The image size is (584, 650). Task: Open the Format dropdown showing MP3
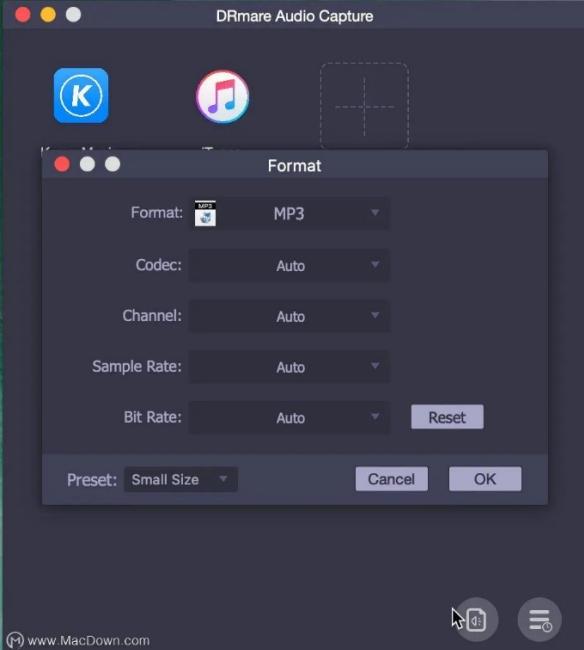(x=289, y=213)
